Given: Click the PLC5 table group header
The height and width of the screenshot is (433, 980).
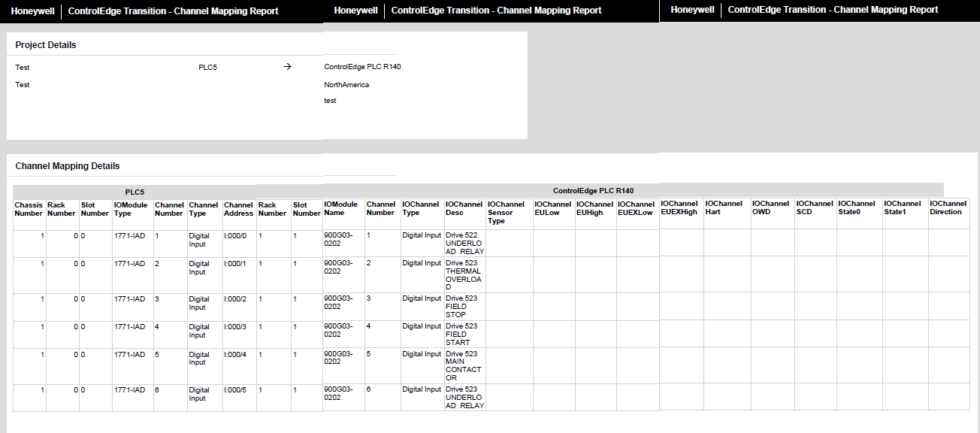Looking at the screenshot, I should point(135,192).
